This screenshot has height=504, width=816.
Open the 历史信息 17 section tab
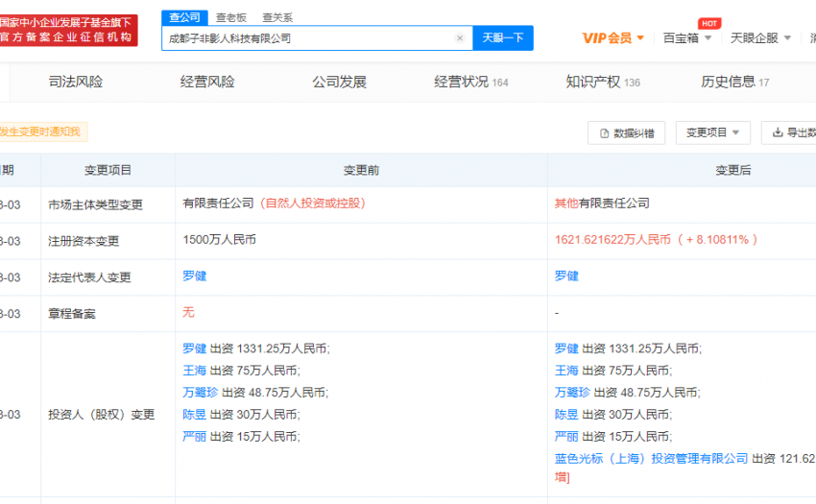(734, 82)
